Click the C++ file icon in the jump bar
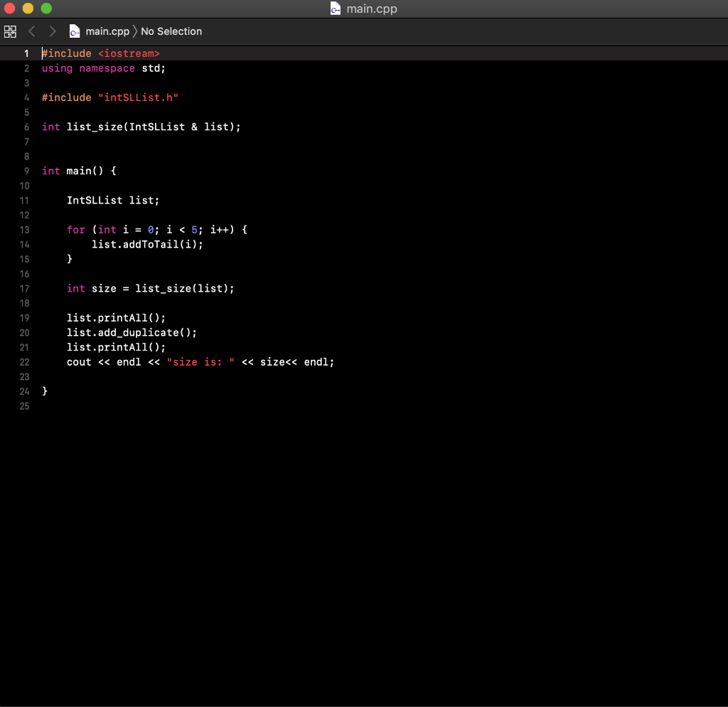728x707 pixels. [x=75, y=31]
